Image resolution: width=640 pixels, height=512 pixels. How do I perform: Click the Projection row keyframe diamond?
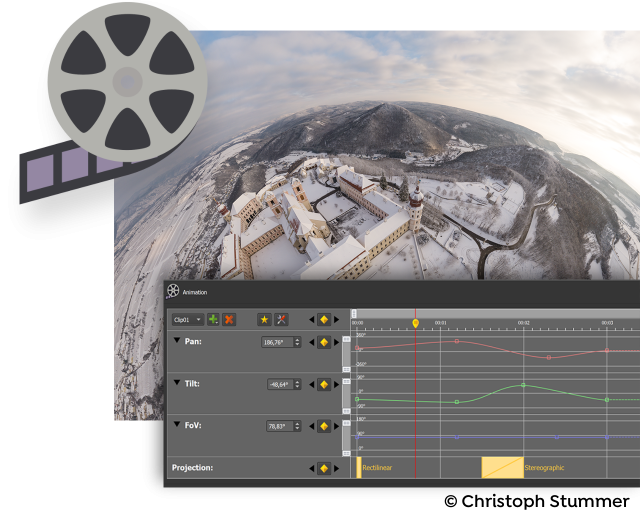[x=324, y=468]
